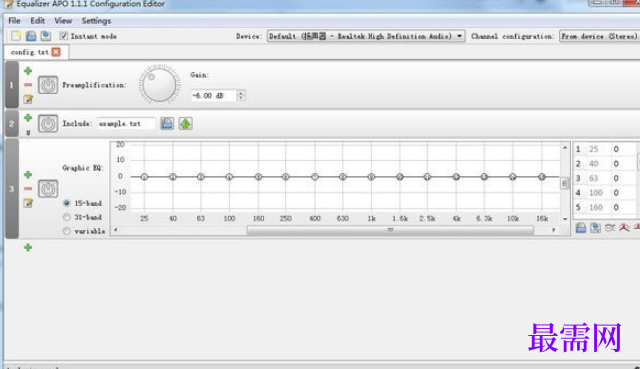
Task: Open the File menu
Action: (14, 21)
